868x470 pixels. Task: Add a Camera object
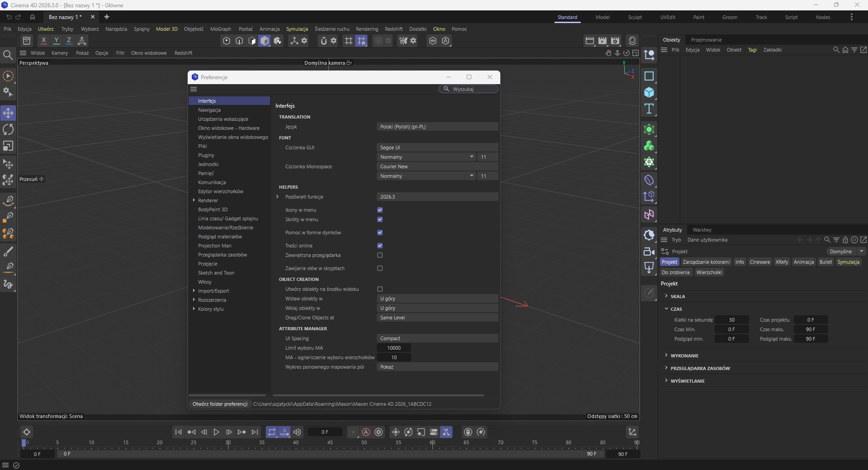[649, 252]
